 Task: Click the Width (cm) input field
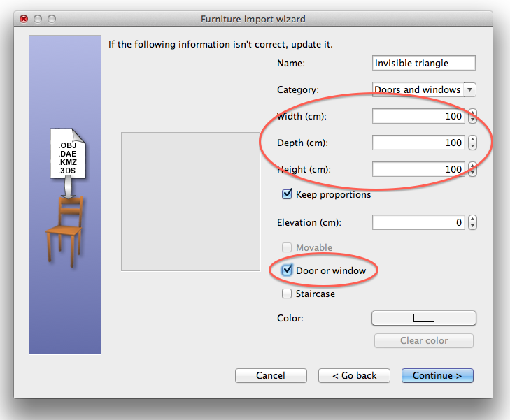418,117
